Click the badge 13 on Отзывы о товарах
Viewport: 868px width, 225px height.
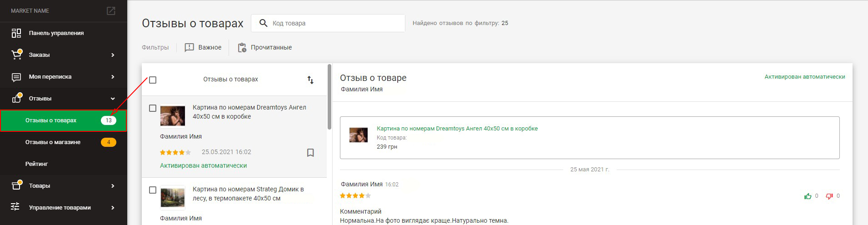pyautogui.click(x=109, y=120)
